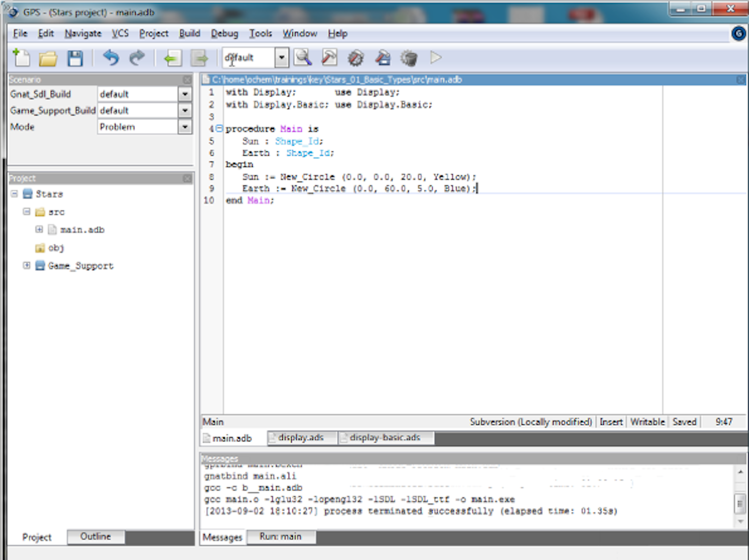
Task: Select the Project tab at bottom
Action: tap(37, 537)
